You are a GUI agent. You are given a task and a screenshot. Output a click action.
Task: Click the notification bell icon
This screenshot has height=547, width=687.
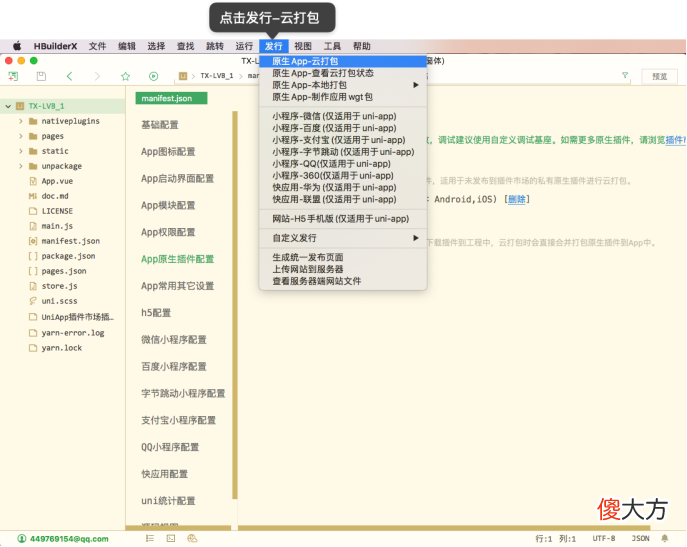click(665, 538)
